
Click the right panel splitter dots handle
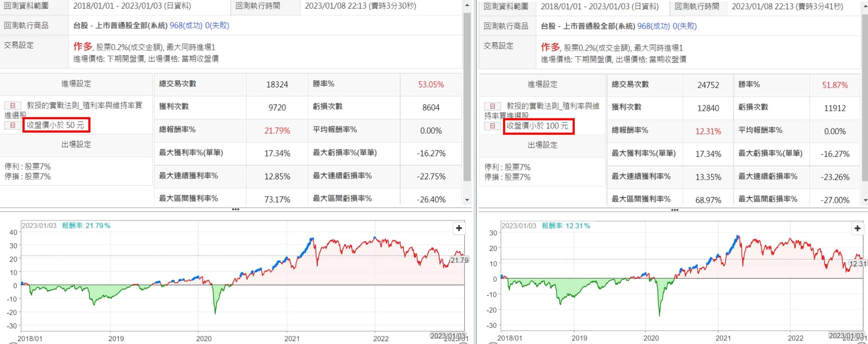click(675, 210)
